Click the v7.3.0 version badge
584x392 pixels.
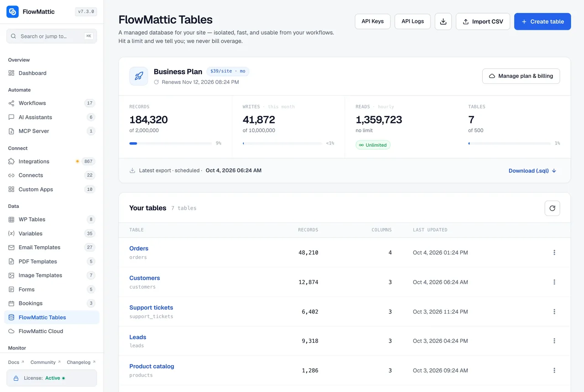click(86, 12)
